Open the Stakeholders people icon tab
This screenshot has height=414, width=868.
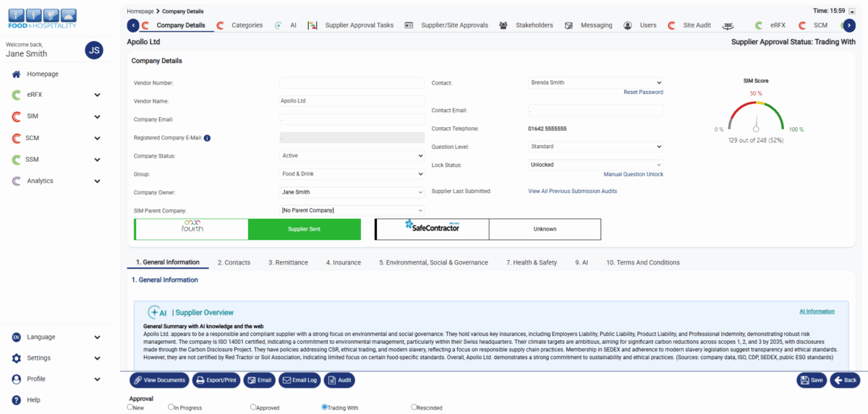503,25
